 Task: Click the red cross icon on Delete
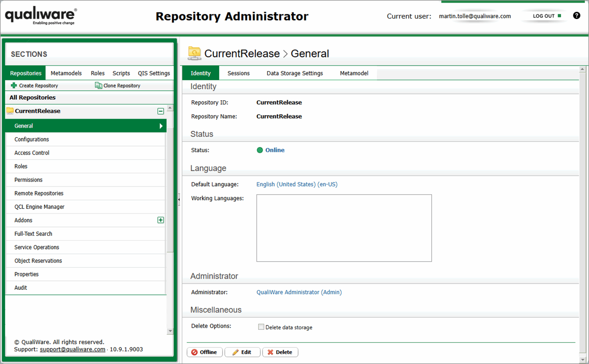click(x=271, y=352)
